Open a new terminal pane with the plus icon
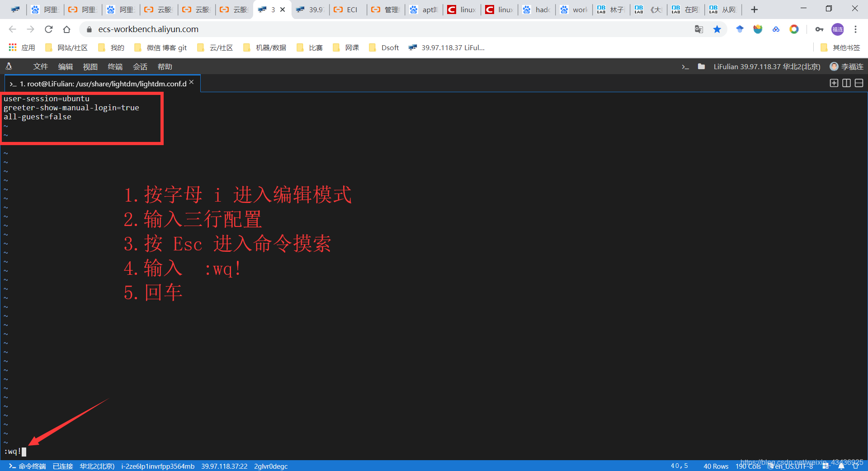 (834, 83)
